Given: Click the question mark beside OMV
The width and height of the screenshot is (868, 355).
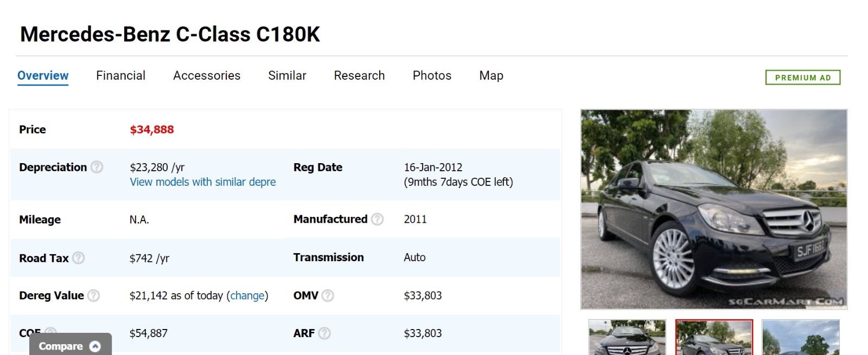Looking at the screenshot, I should tap(328, 295).
